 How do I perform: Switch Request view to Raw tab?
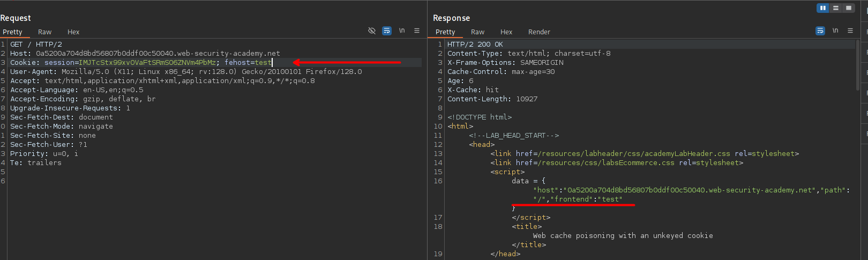45,32
